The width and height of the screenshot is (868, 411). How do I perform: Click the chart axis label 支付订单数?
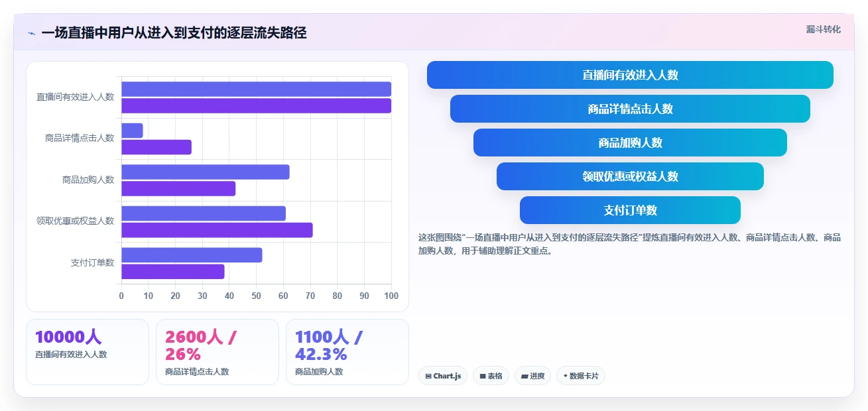click(93, 263)
